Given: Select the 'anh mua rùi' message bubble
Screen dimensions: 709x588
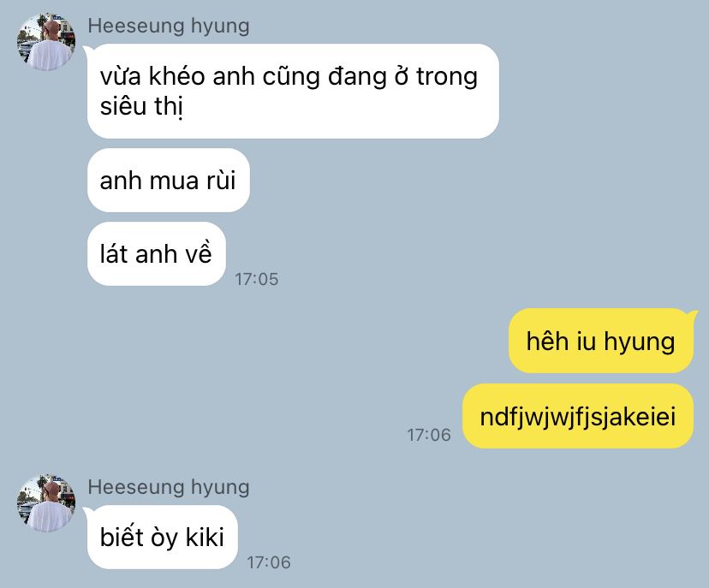Looking at the screenshot, I should (169, 181).
